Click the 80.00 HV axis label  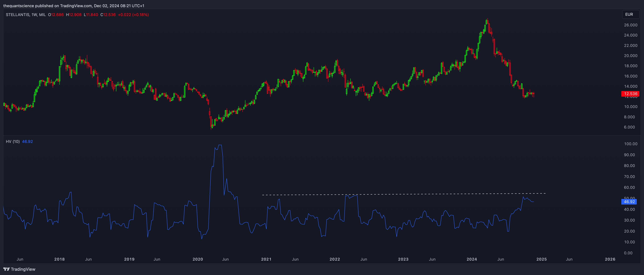[x=629, y=166]
